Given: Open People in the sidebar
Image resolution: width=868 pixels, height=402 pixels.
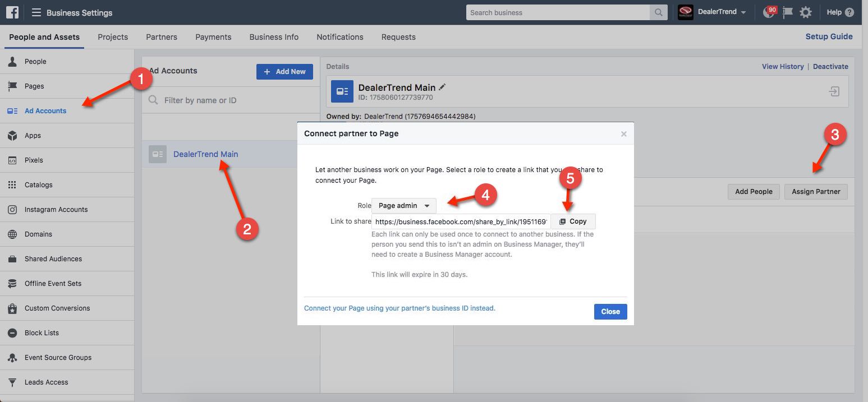Looking at the screenshot, I should coord(67,62).
